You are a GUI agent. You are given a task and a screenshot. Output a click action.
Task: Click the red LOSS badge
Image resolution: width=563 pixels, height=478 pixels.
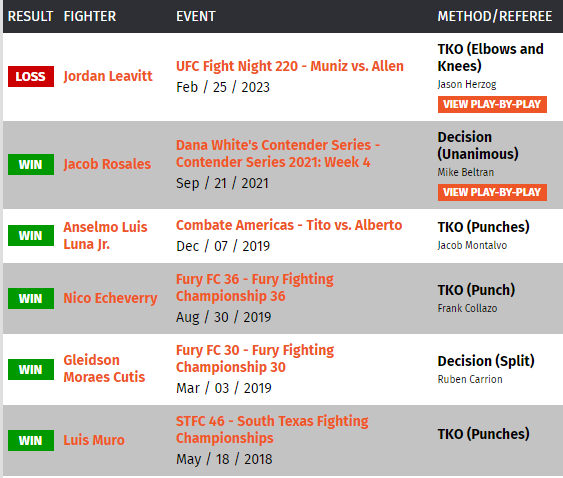31,76
